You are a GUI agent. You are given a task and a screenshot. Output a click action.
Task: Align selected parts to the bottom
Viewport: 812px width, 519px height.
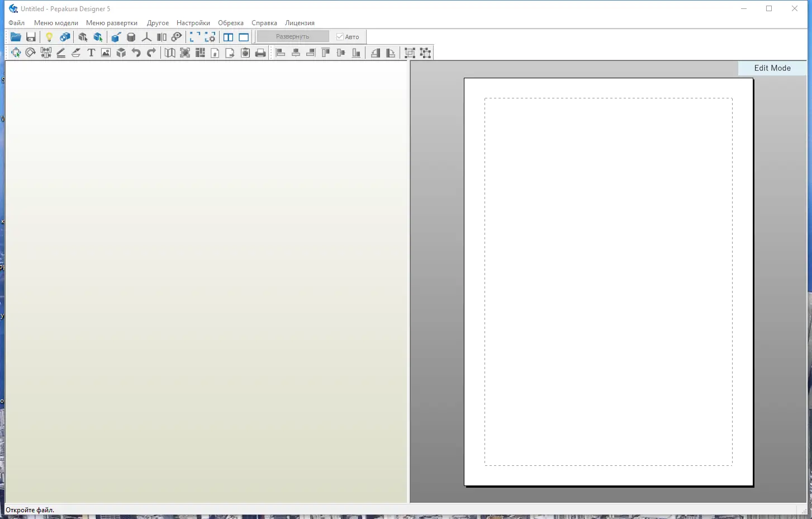tap(357, 53)
